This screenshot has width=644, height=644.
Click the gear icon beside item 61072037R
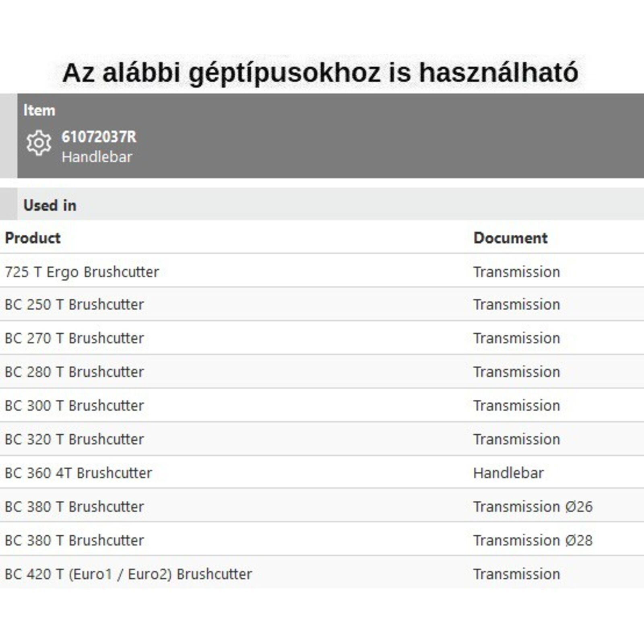pyautogui.click(x=39, y=142)
